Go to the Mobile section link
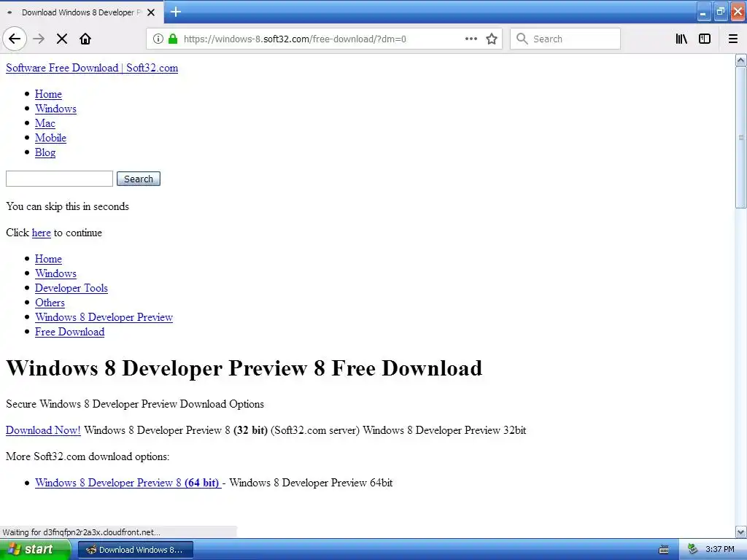Viewport: 747px width, 560px height. (50, 138)
